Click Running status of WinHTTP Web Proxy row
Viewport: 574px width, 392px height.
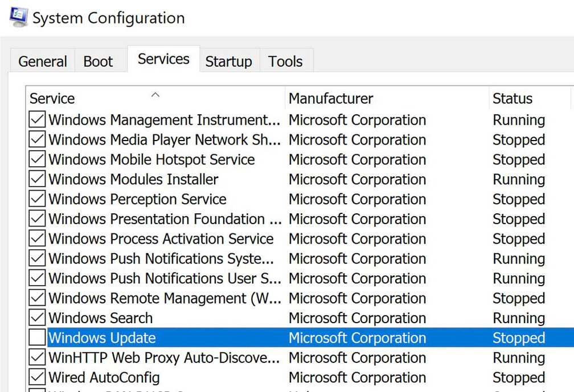519,357
